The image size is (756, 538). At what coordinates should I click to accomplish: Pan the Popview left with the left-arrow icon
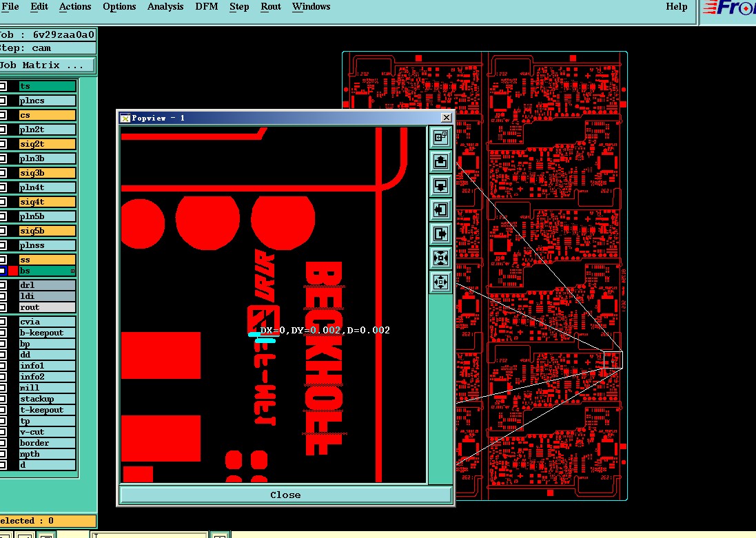click(440, 209)
